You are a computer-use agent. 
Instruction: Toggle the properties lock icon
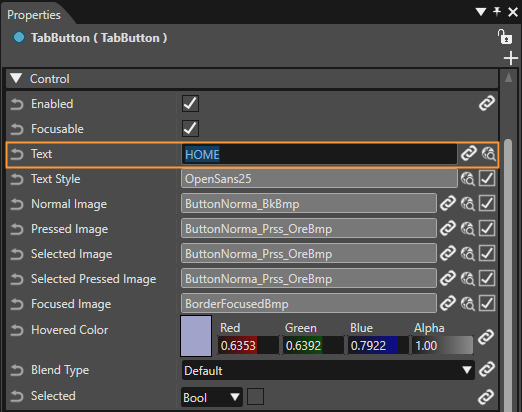pyautogui.click(x=505, y=37)
